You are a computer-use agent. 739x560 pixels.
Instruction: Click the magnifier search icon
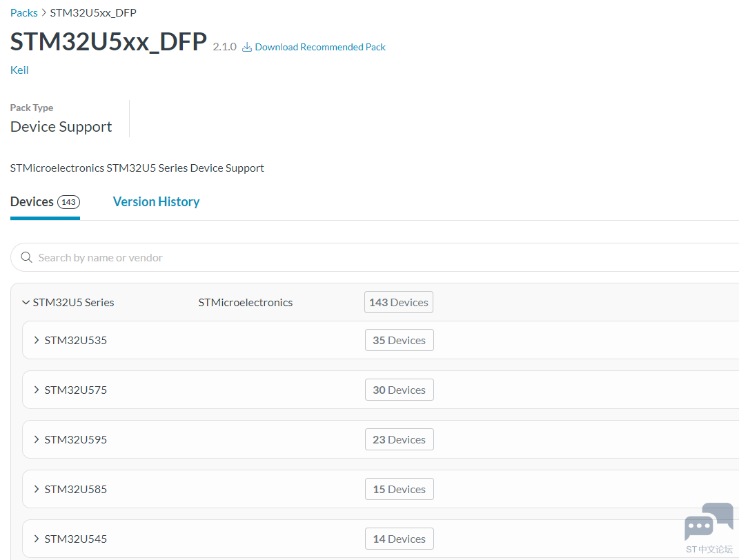pos(26,257)
